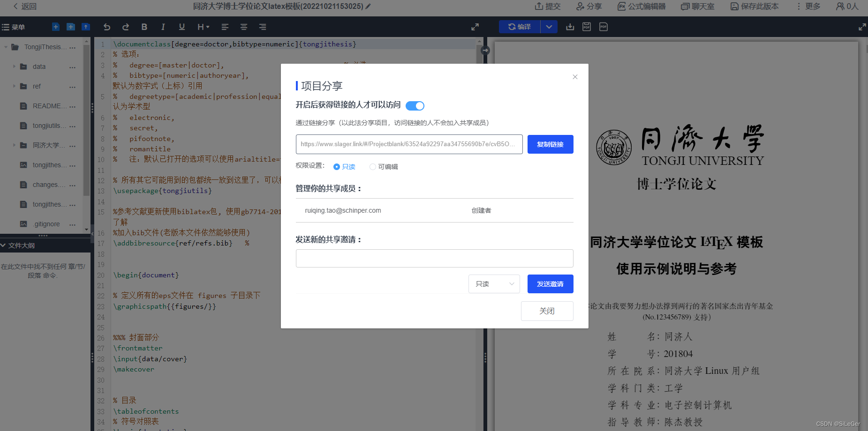The height and width of the screenshot is (431, 868).
Task: Click the 发送邀请 send invite button
Action: [x=551, y=284]
